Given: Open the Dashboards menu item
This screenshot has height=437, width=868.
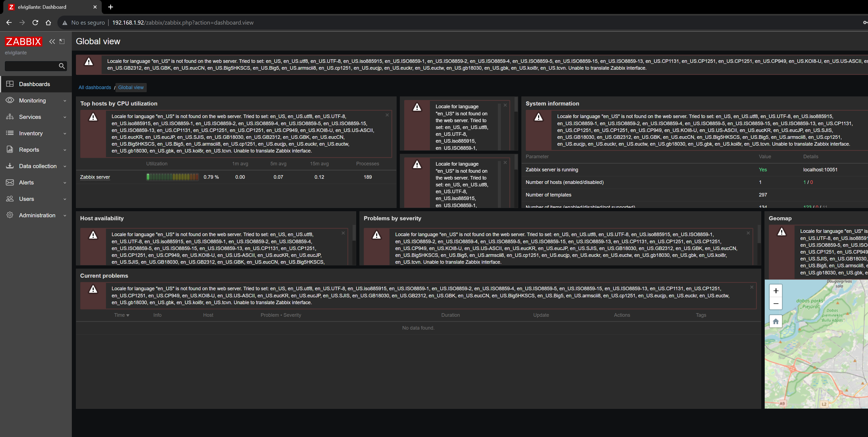Looking at the screenshot, I should pos(36,84).
